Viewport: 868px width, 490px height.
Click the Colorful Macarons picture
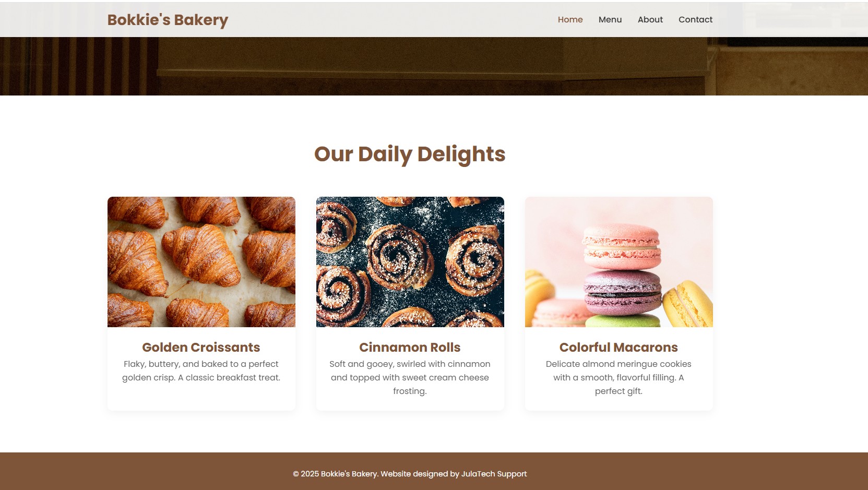(619, 262)
